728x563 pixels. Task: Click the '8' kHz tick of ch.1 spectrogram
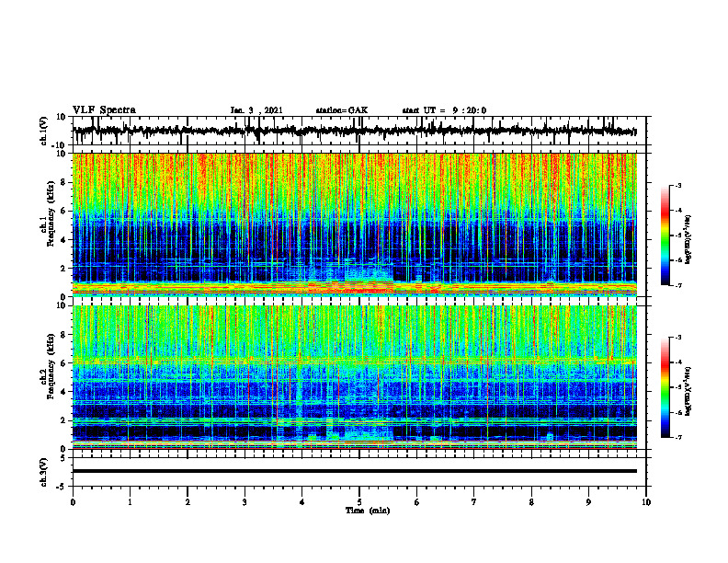point(63,182)
